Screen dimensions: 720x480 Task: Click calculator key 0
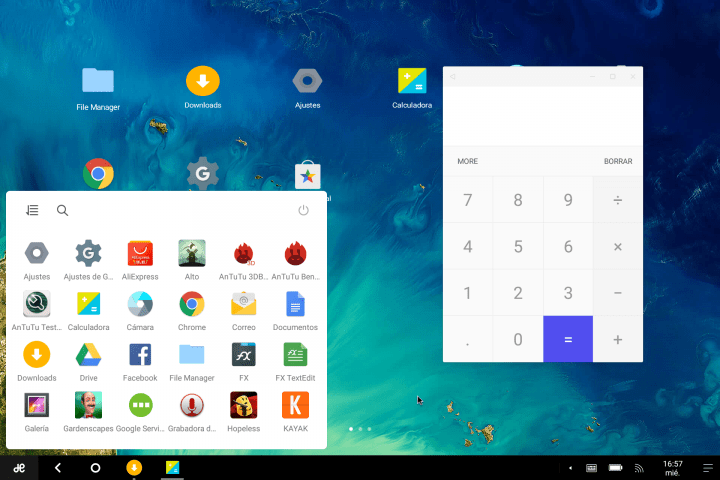pos(518,339)
